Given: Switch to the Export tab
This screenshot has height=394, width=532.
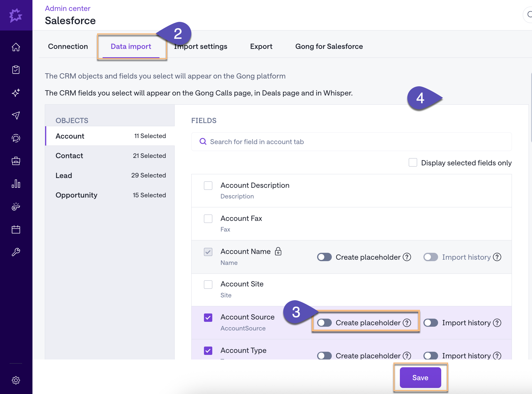Looking at the screenshot, I should [x=261, y=46].
